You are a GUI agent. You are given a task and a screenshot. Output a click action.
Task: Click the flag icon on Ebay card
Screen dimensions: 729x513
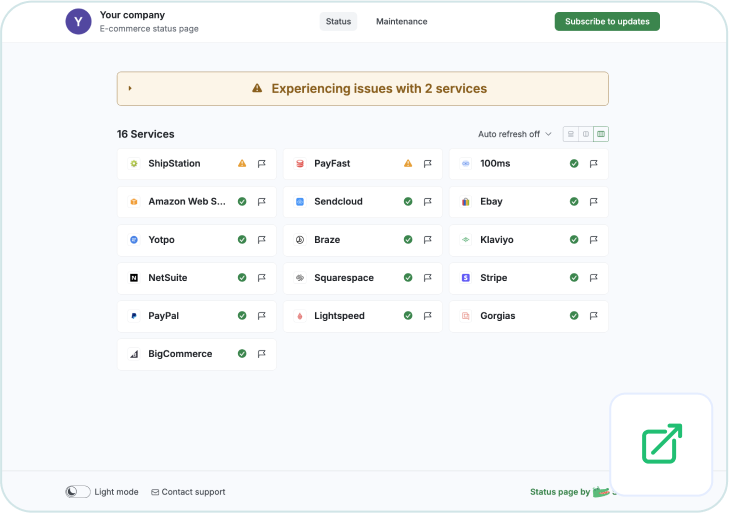click(594, 202)
